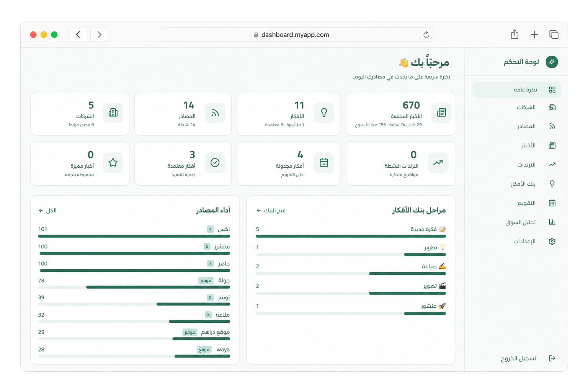
Task: Go forward with browser forward arrow
Action: click(99, 34)
